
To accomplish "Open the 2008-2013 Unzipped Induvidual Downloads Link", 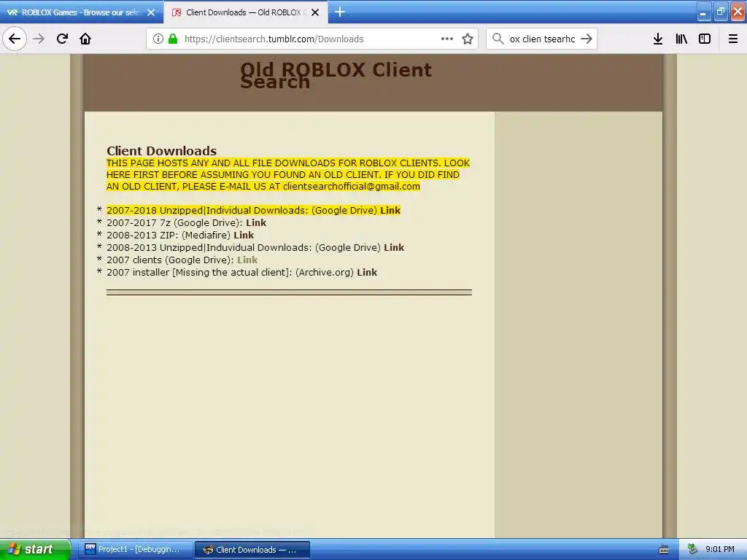I will click(x=394, y=248).
